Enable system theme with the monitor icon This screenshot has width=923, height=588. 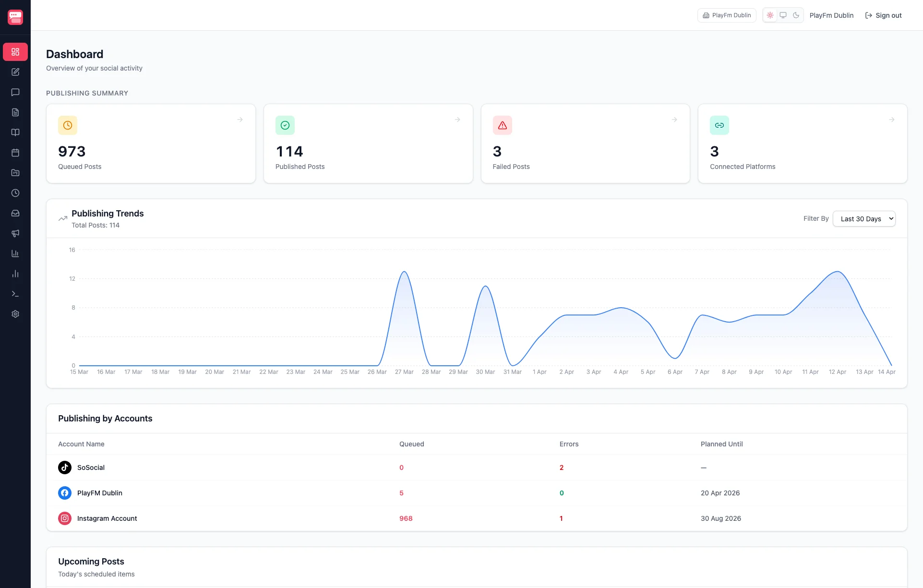point(783,15)
